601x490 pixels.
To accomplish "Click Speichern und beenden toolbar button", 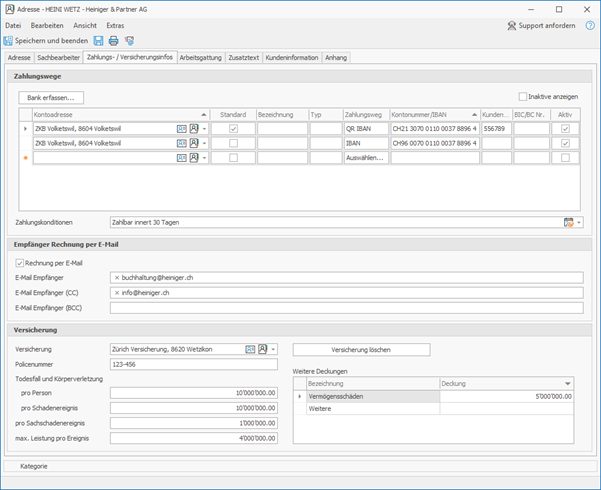I will pyautogui.click(x=46, y=41).
